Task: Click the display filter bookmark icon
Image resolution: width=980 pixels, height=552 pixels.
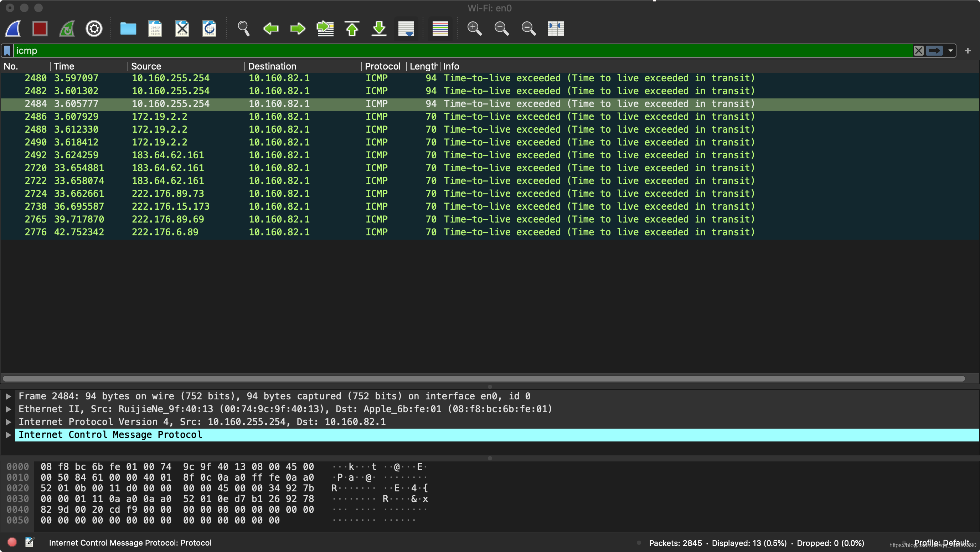Action: tap(7, 51)
